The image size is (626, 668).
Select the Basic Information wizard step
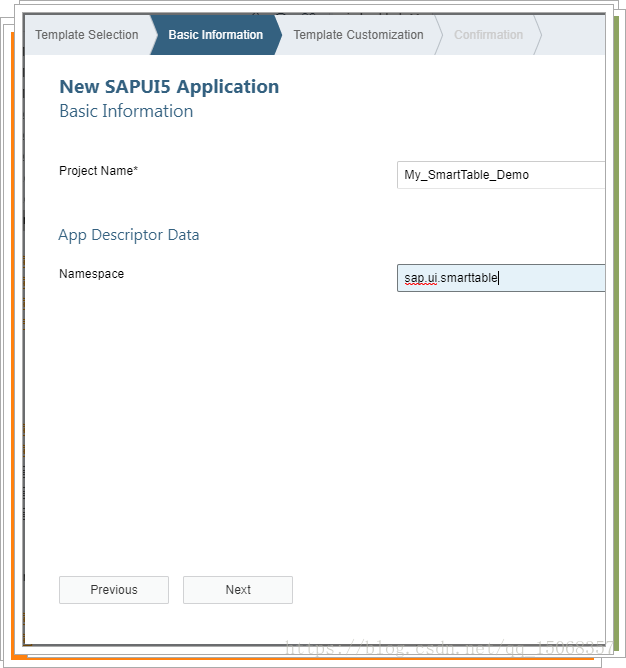point(216,35)
